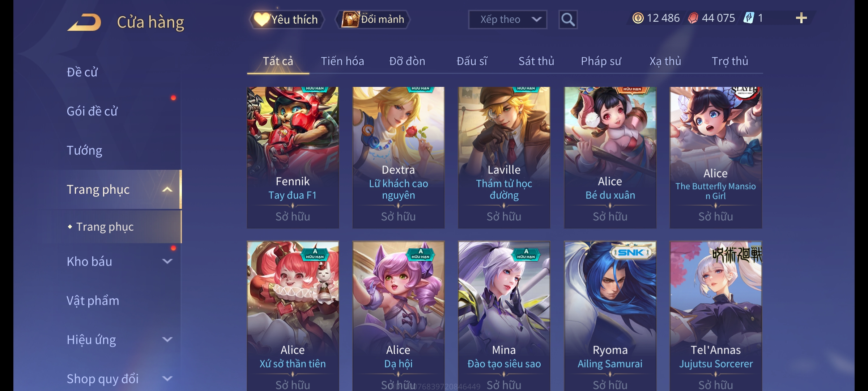The image size is (868, 391).
Task: Tap the back arrow icon beside Cửa hàng
Action: point(84,22)
